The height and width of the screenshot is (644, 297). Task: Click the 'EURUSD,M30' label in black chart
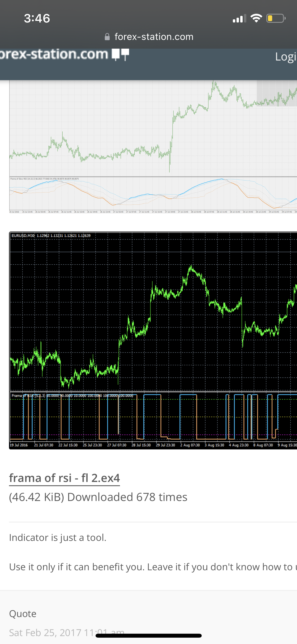(x=23, y=236)
